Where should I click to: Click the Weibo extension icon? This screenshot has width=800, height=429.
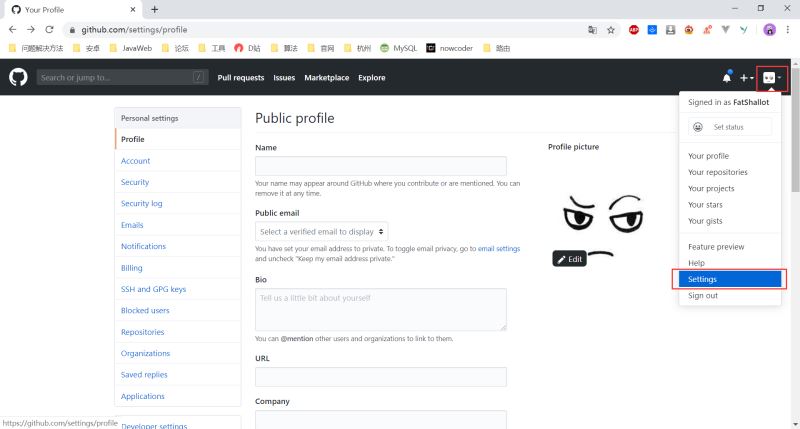pyautogui.click(x=688, y=30)
